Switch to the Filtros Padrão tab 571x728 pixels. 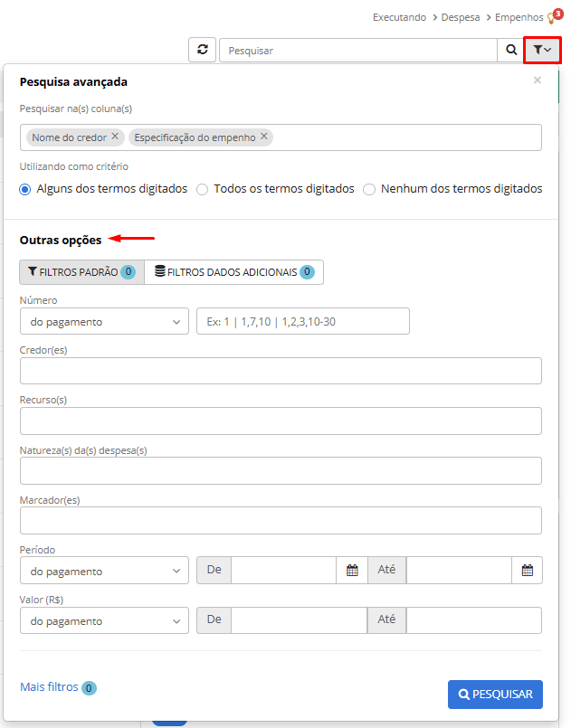pos(81,271)
